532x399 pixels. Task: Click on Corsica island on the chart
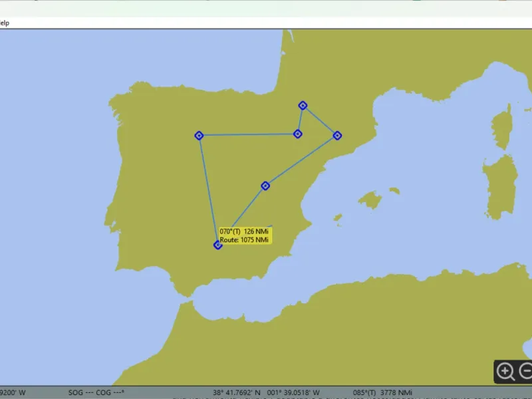(x=503, y=127)
